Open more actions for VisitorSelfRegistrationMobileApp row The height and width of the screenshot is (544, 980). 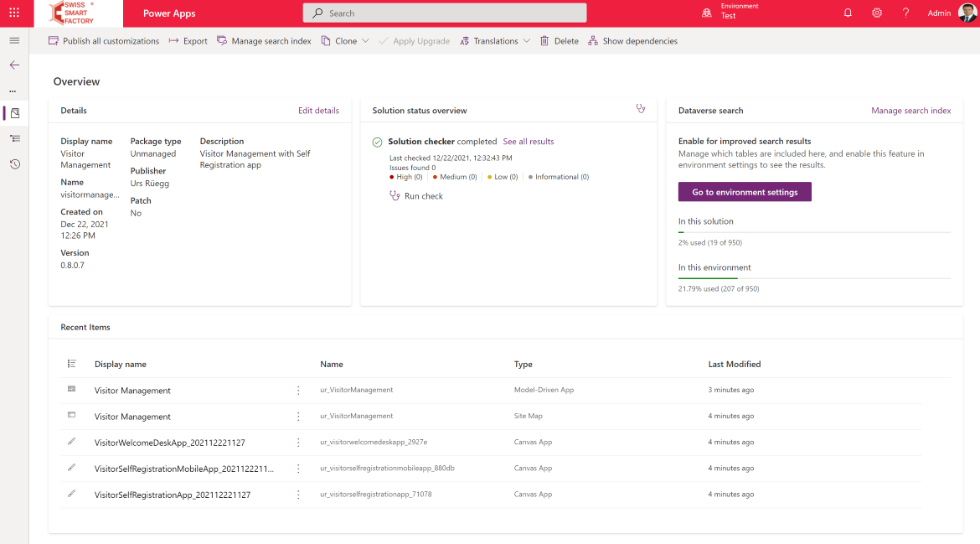tap(298, 469)
